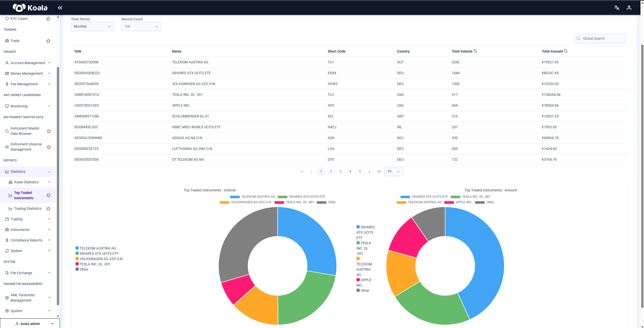Viewport: 644px width, 328px height.
Task: Open the Time Period Monthly dropdown
Action: (93, 26)
